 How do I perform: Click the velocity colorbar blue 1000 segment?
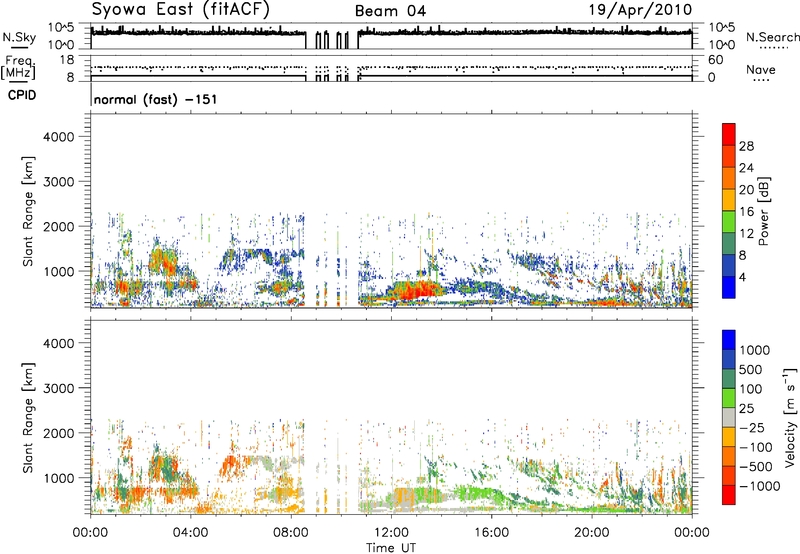(x=729, y=340)
